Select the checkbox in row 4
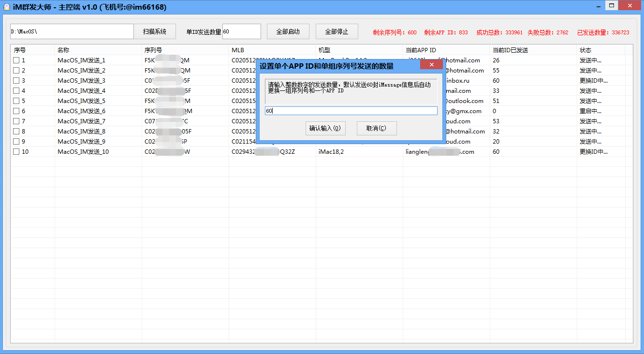This screenshot has height=354, width=644. [16, 91]
